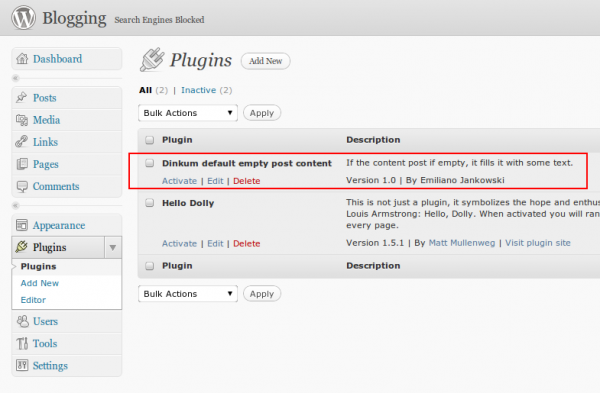The height and width of the screenshot is (393, 600).
Task: Click the top Apply button
Action: 262,113
